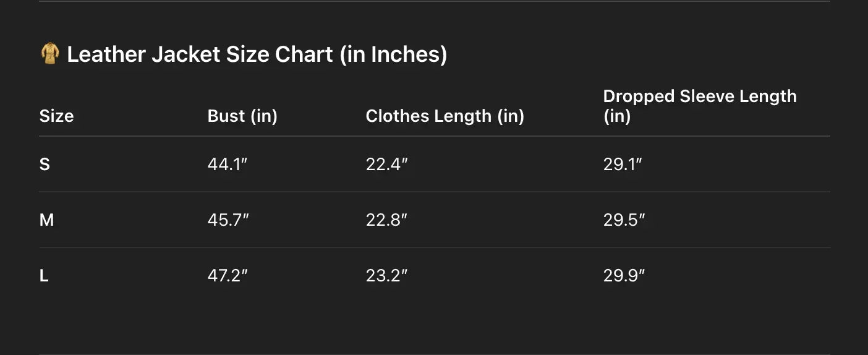
Task: Select the S size row label
Action: pyautogui.click(x=45, y=164)
